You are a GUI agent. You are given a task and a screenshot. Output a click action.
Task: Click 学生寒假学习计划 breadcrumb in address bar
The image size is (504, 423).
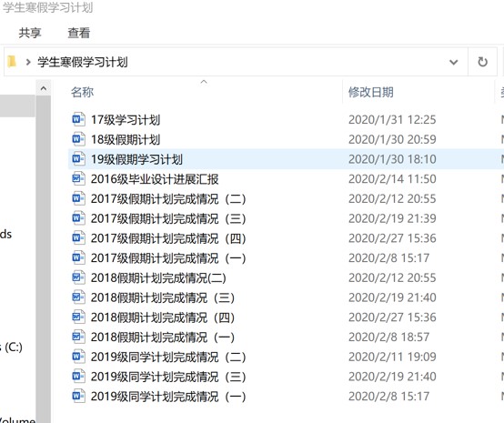pos(83,62)
